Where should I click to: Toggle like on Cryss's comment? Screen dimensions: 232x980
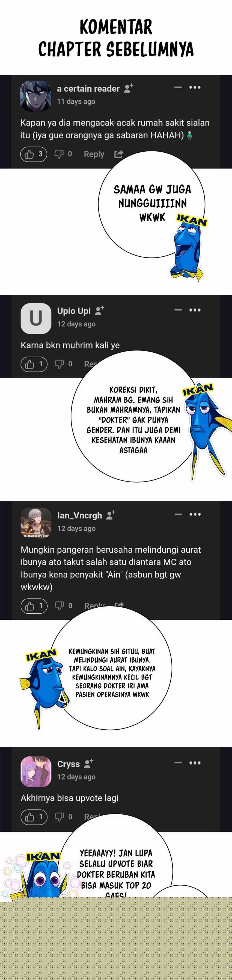click(x=34, y=816)
